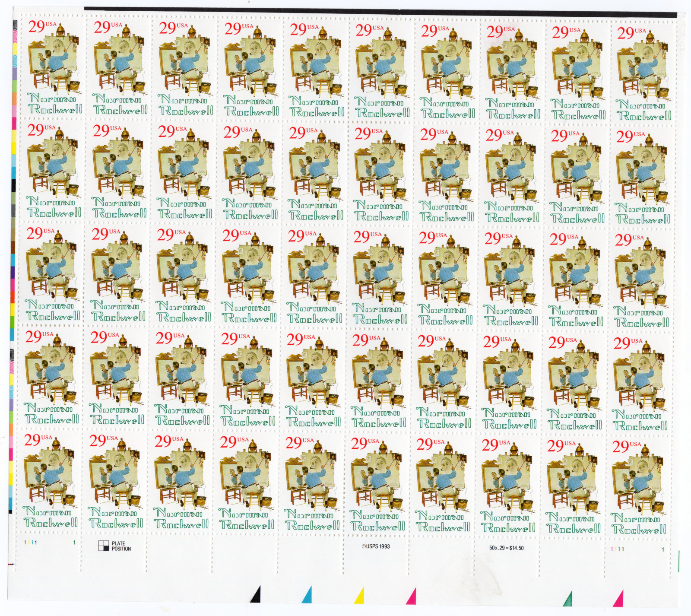Click plate number 1111 under the bottom-left stamp
Image resolution: width=691 pixels, height=616 pixels.
click(30, 543)
